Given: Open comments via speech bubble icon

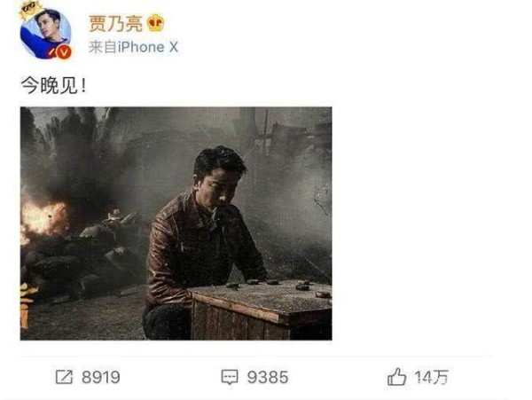Looking at the screenshot, I should coord(230,377).
